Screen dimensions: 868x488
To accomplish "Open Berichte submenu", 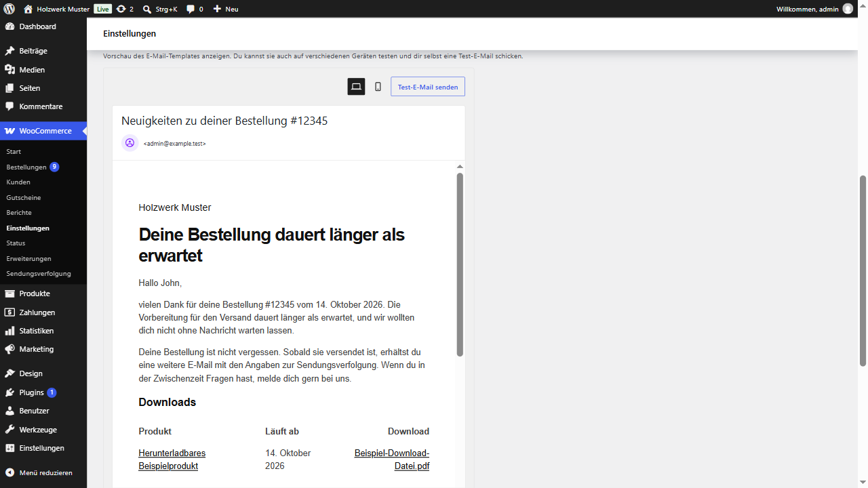I will [x=43, y=212].
